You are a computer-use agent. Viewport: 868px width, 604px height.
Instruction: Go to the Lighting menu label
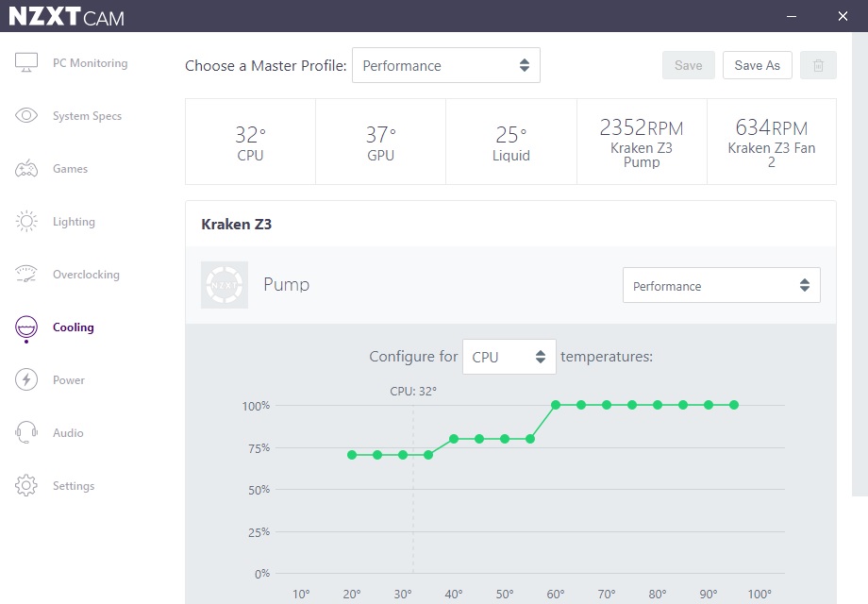[74, 222]
